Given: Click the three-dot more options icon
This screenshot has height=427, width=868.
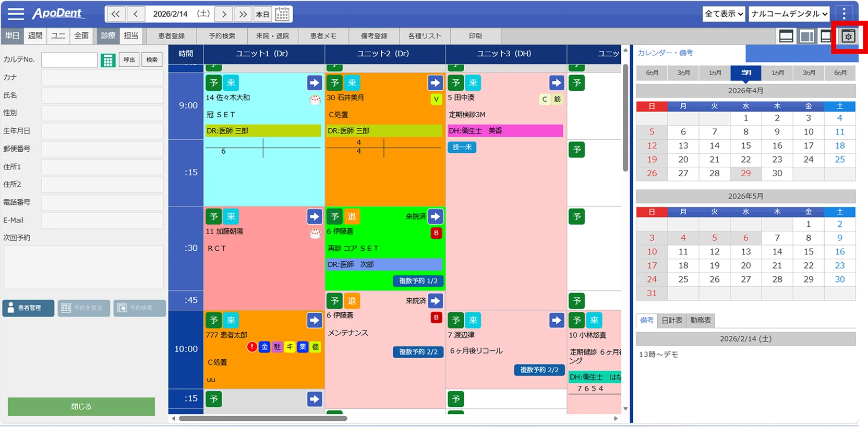Looking at the screenshot, I should tap(844, 14).
